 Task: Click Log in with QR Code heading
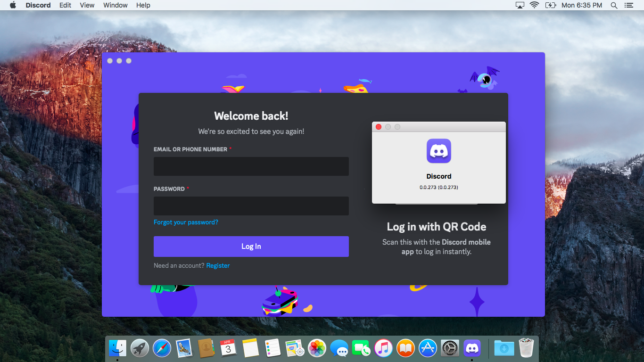point(437,227)
